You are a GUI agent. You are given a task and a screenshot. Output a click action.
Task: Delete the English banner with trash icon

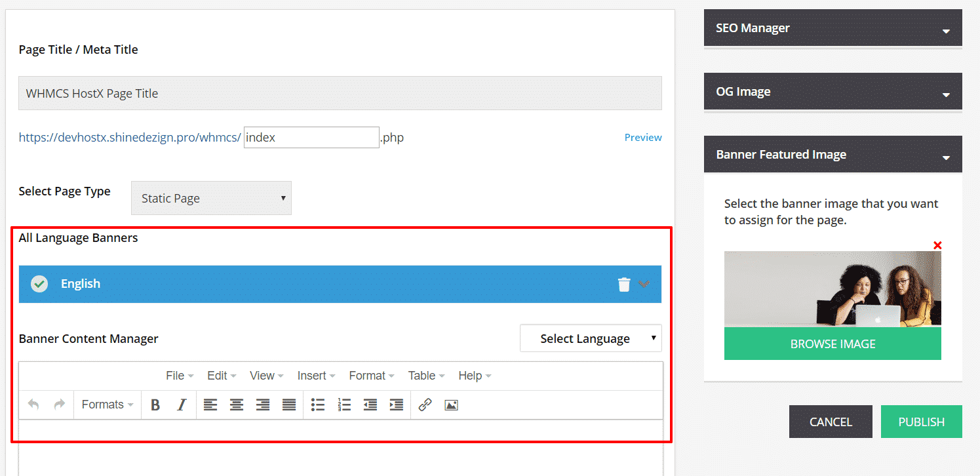[624, 284]
